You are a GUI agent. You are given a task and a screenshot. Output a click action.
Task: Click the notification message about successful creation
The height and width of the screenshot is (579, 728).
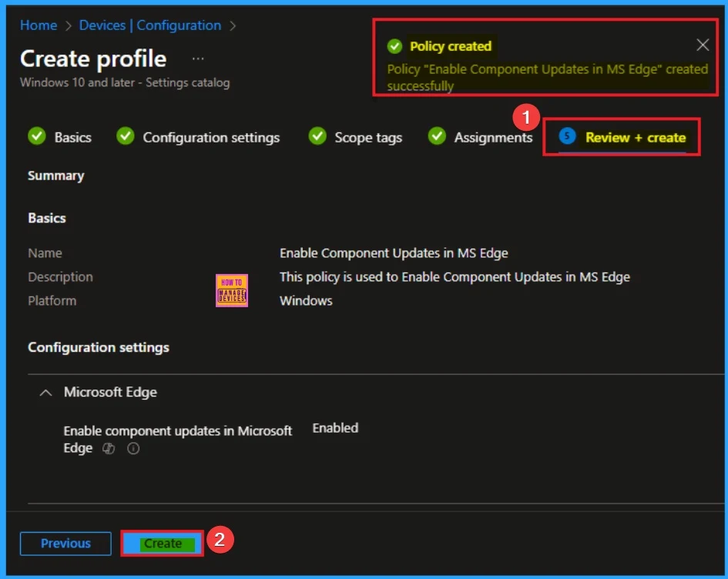[548, 78]
